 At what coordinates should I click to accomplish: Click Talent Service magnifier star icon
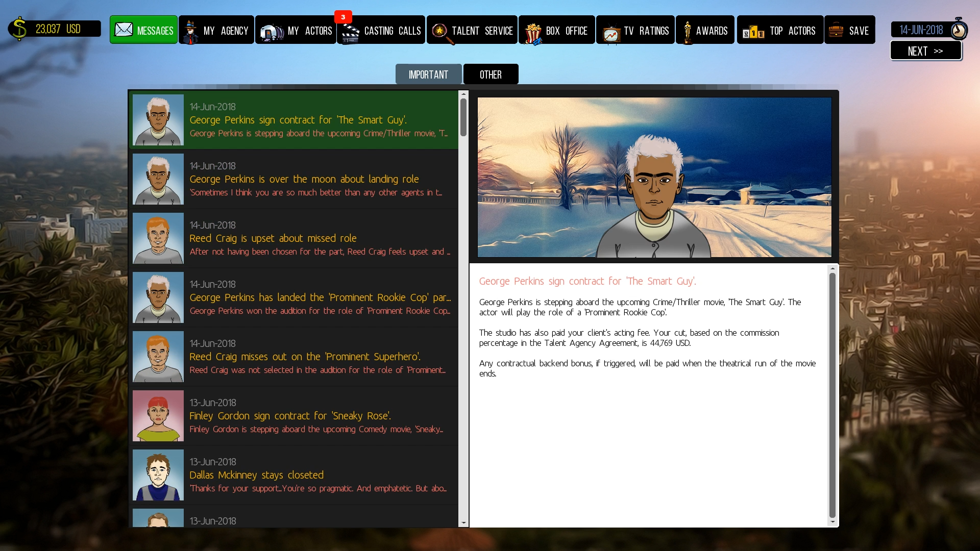440,32
